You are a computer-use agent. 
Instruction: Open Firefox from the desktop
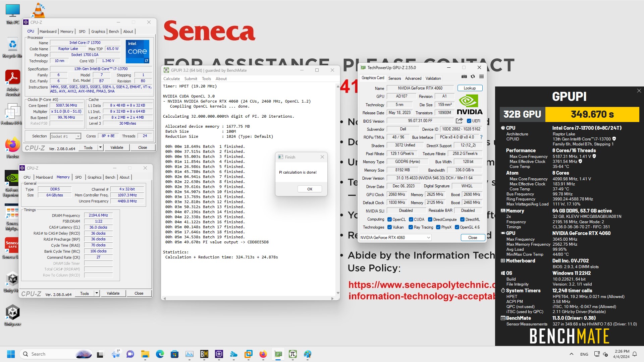13,148
